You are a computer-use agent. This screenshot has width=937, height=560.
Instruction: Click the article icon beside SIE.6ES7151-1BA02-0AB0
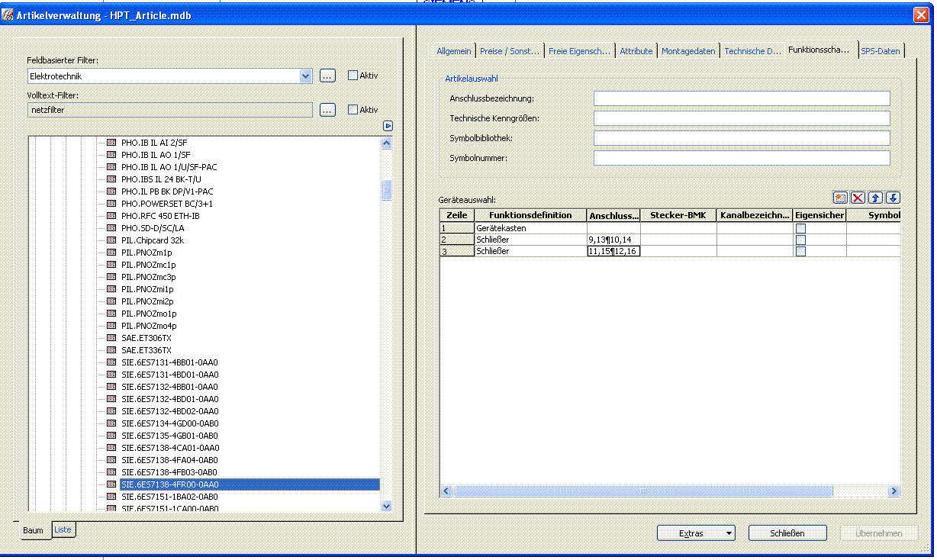pos(111,497)
